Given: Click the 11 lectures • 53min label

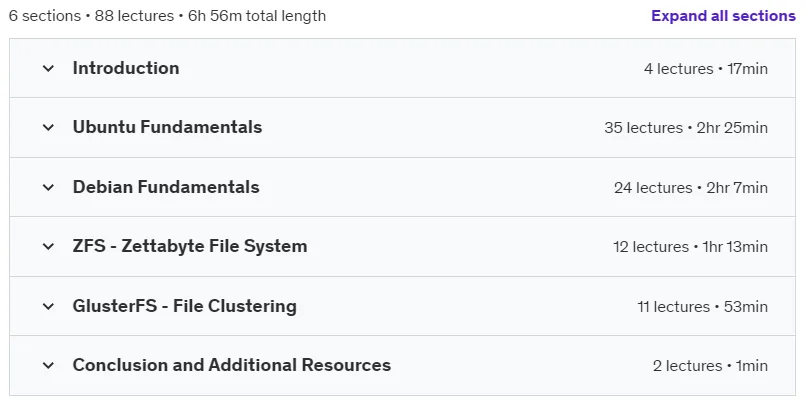Looking at the screenshot, I should 702,307.
